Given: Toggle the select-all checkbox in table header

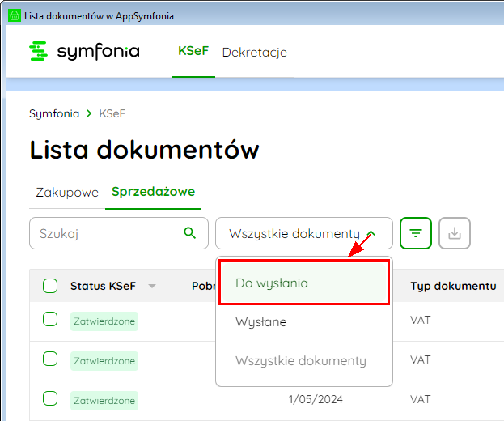Looking at the screenshot, I should (x=50, y=286).
